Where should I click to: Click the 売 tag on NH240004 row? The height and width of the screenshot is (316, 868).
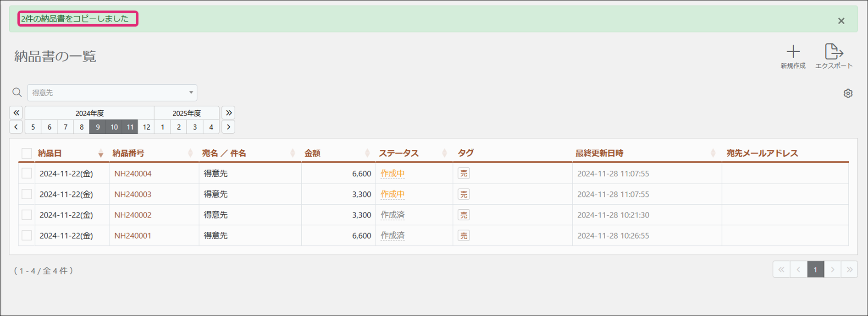pyautogui.click(x=464, y=174)
